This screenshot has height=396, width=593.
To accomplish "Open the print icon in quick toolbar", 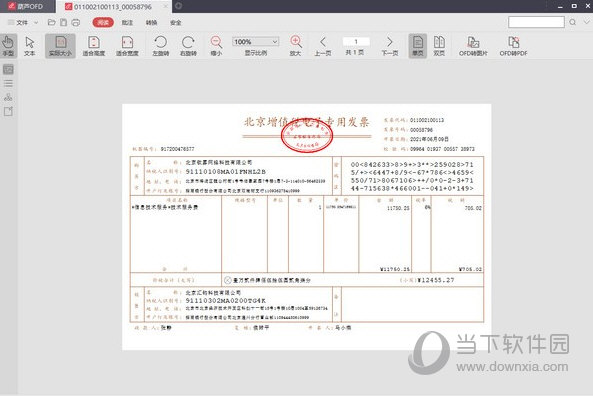I will 76,22.
